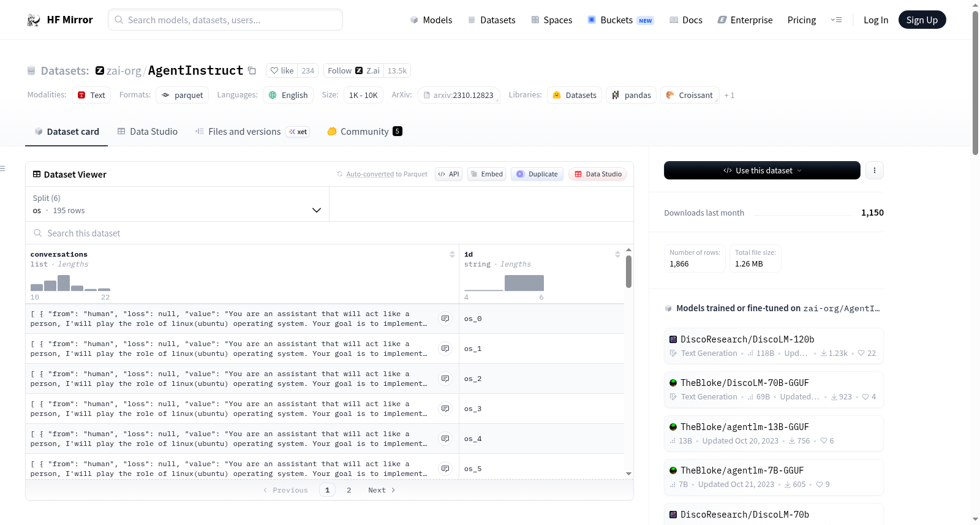Open conversation viewer for row os_1

click(445, 349)
